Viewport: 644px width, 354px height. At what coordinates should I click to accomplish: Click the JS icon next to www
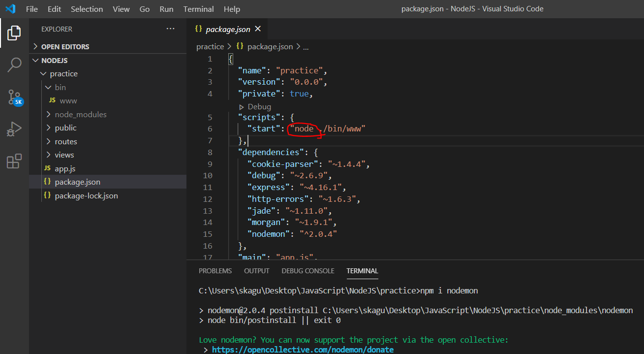pos(52,100)
